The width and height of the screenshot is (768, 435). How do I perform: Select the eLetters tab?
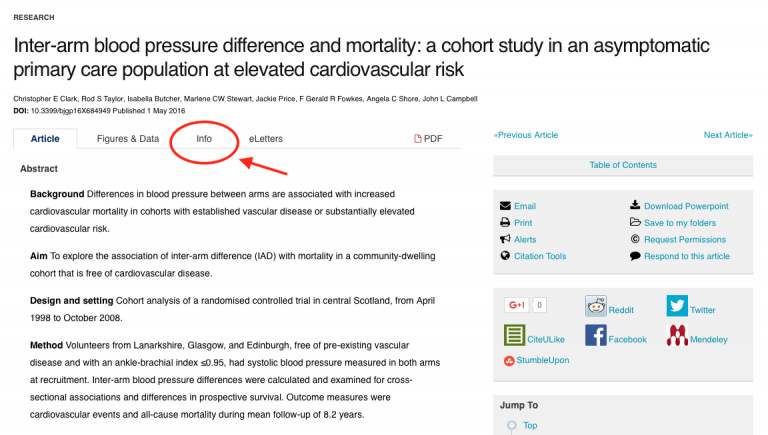(266, 139)
